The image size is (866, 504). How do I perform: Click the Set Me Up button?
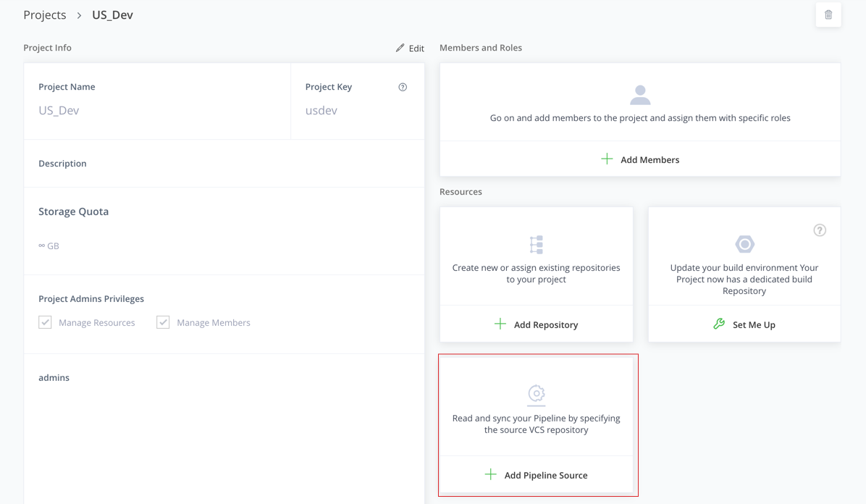coord(744,324)
